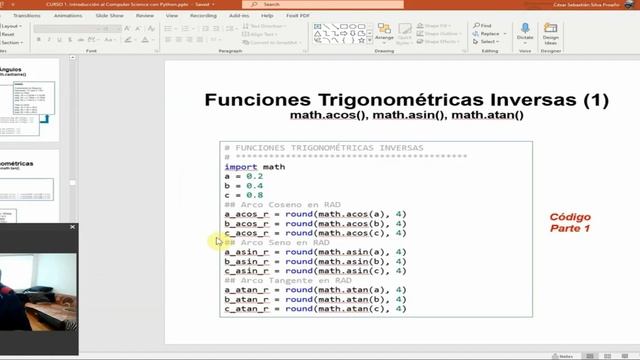The width and height of the screenshot is (640, 360).
Task: Open the Review tab
Action: (145, 16)
